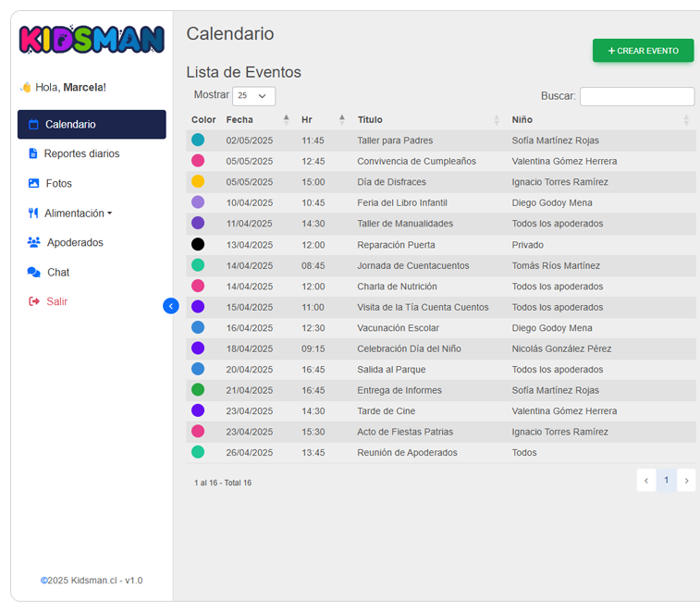Click the black color dot for Reparación Puerta
Screen dimensions: 700x611
click(198, 244)
